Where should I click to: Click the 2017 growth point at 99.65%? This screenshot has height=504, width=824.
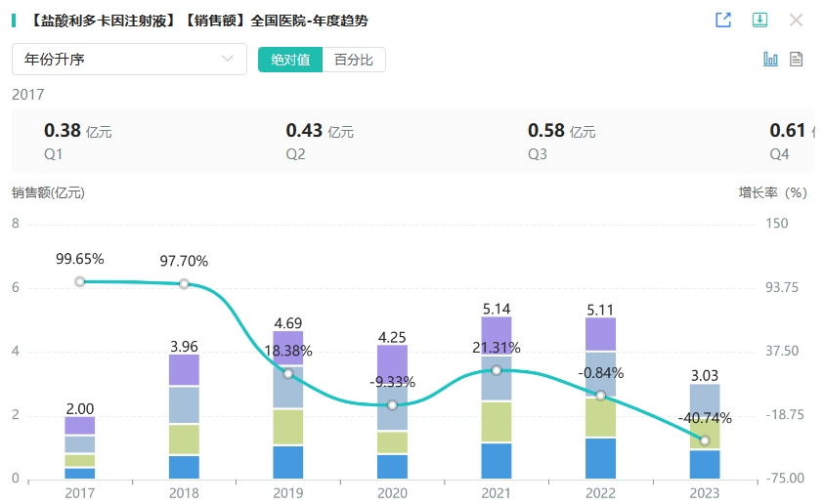(x=80, y=281)
